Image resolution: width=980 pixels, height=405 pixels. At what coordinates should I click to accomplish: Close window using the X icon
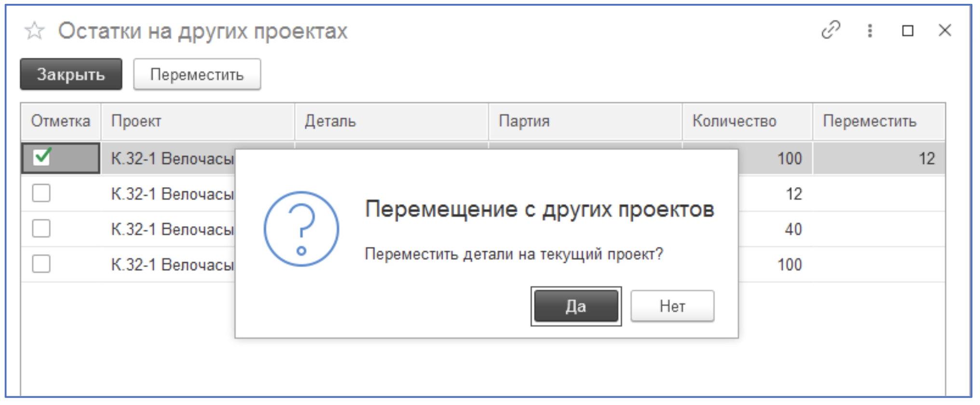click(x=945, y=30)
